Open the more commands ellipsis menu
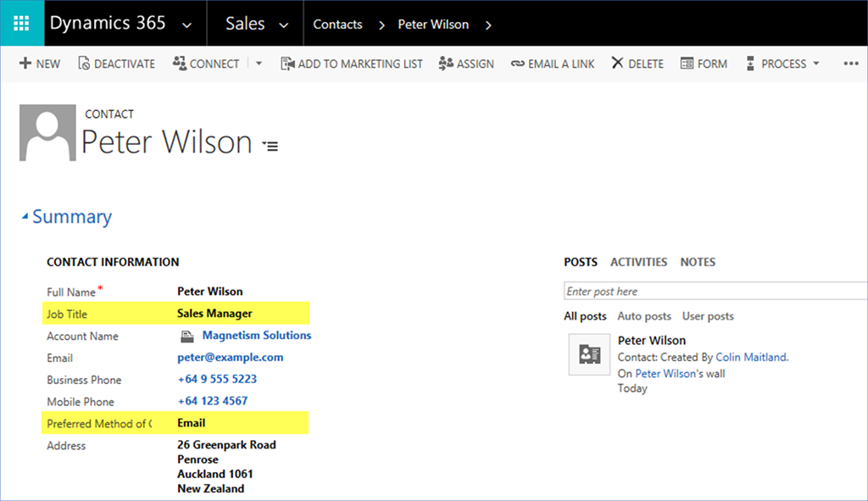 click(x=851, y=64)
